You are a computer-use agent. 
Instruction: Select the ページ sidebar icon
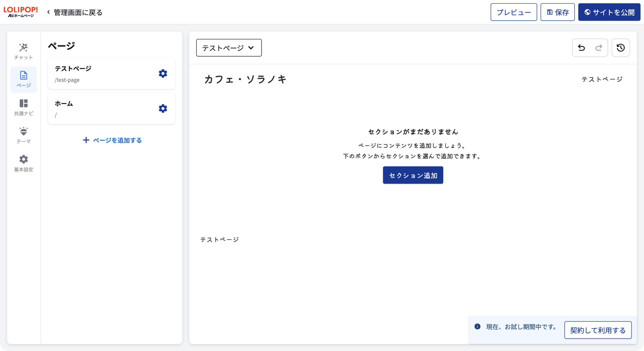[23, 79]
